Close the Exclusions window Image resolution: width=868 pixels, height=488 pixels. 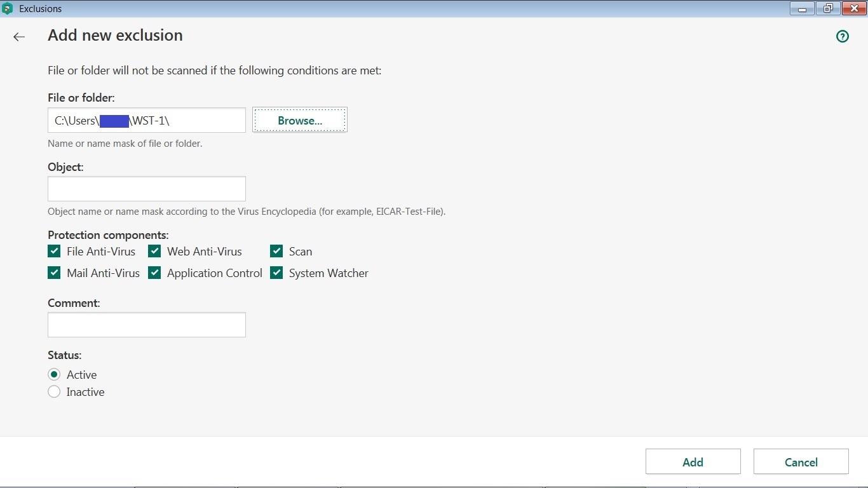[853, 9]
